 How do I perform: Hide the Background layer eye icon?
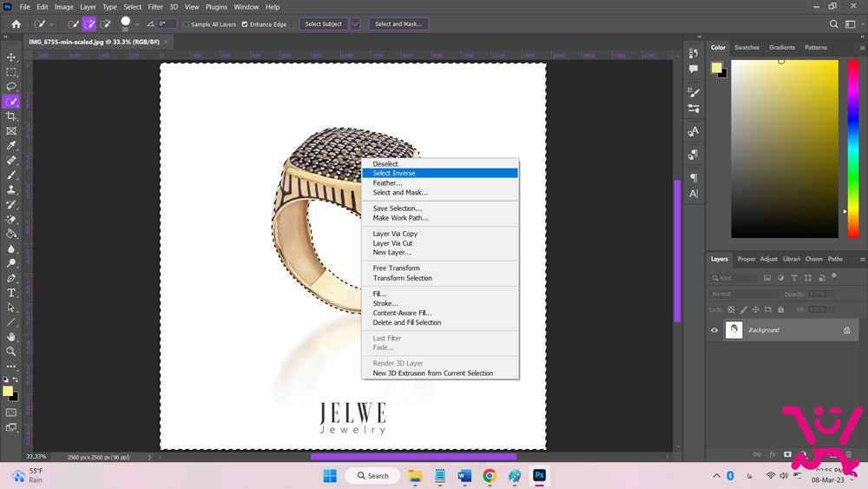pos(714,330)
